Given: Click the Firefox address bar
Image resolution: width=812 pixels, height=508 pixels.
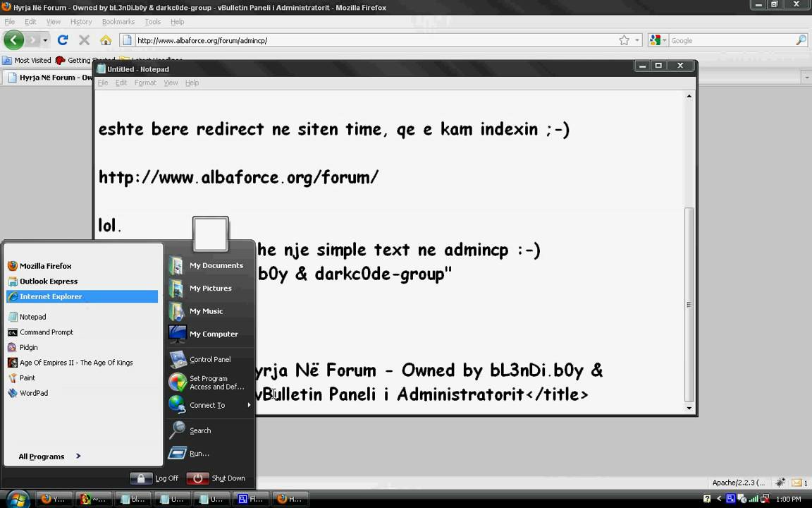Looking at the screenshot, I should (x=376, y=40).
